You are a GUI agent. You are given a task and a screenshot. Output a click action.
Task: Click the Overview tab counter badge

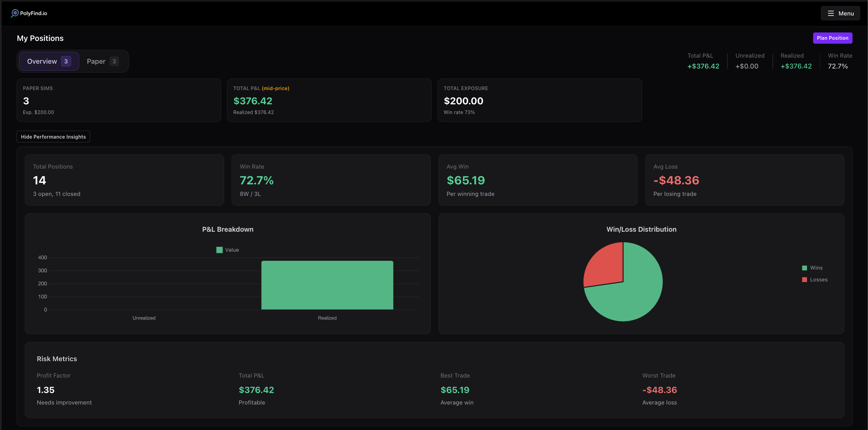66,61
